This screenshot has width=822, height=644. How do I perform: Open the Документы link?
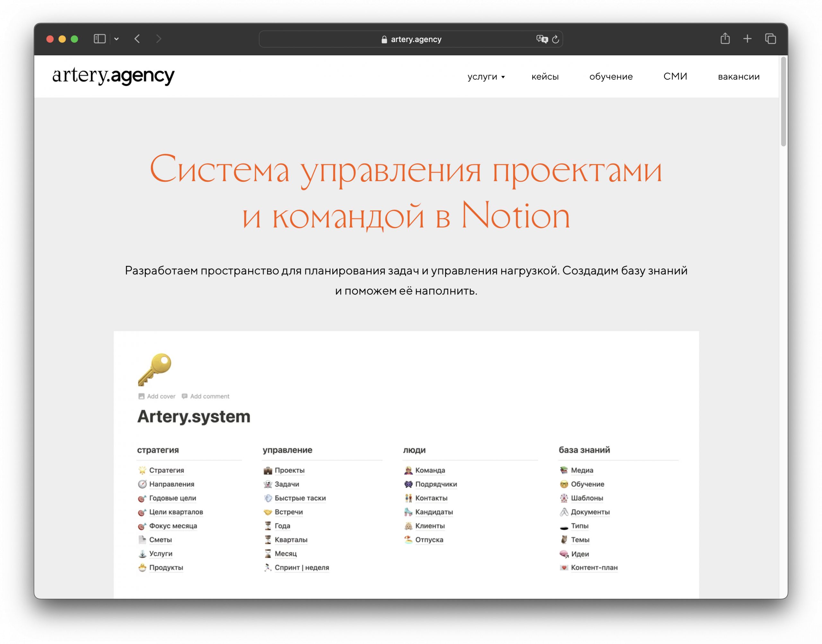click(590, 512)
